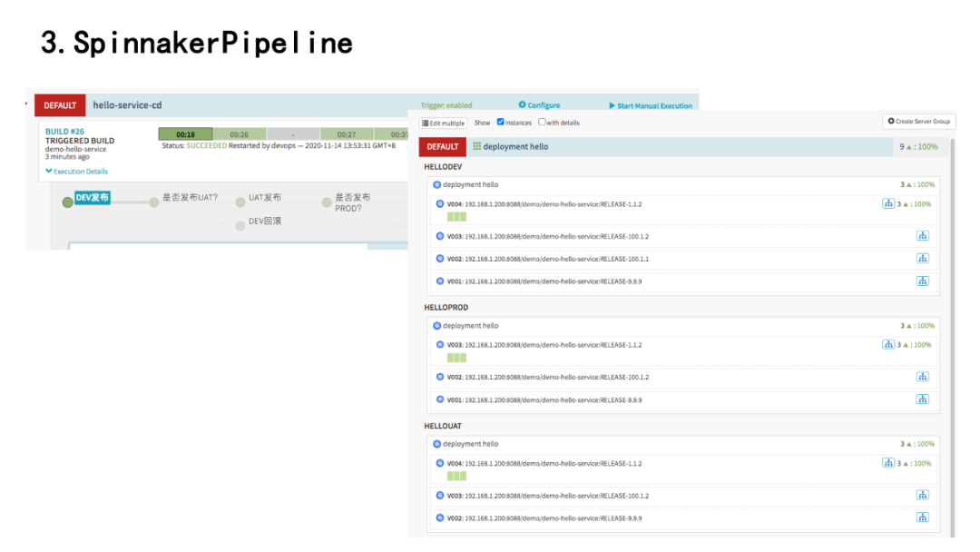Click Kubernetes icon beside HELLOPROD V002
Screen dimensions: 980x552
pyautogui.click(x=440, y=377)
